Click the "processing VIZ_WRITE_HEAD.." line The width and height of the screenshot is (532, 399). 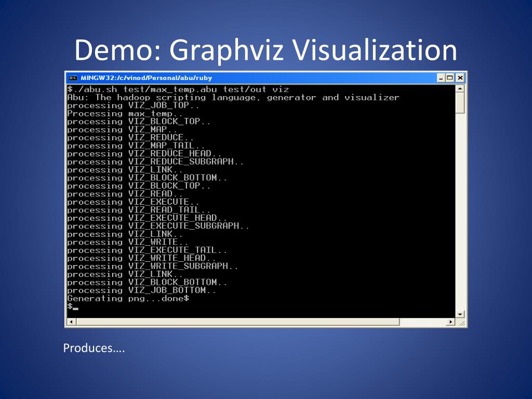click(x=141, y=259)
